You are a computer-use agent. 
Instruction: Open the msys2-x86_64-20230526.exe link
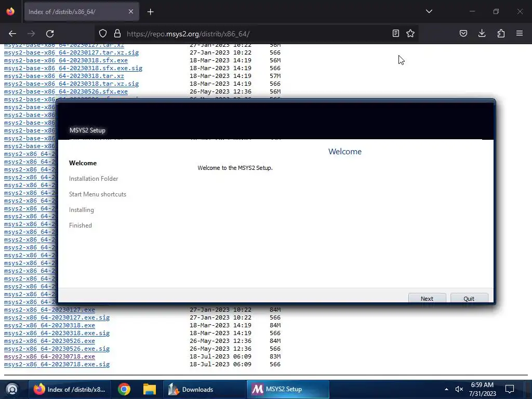49,341
